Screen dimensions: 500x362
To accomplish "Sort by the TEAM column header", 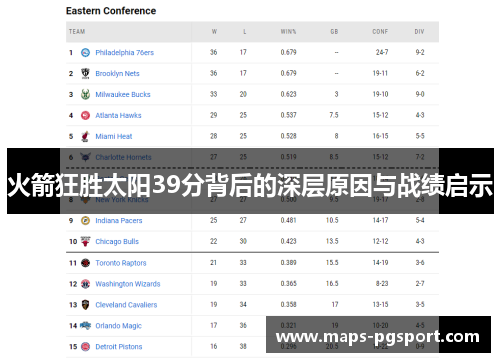I will (77, 32).
